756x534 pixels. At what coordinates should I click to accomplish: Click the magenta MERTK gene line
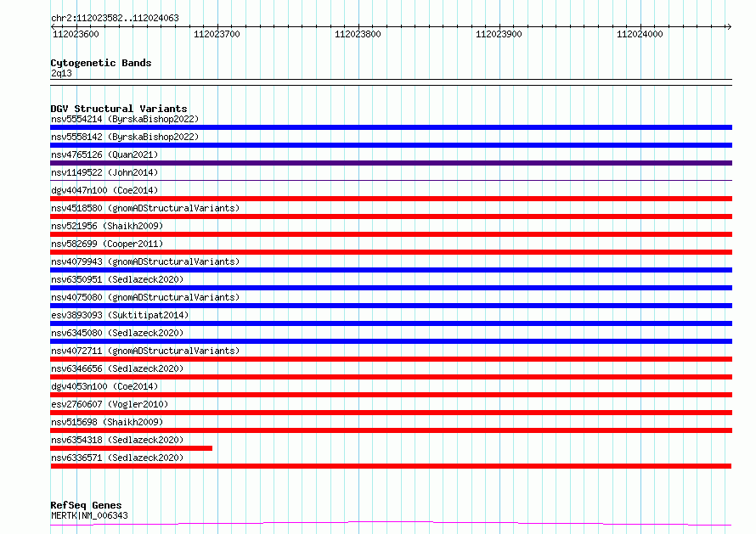pyautogui.click(x=391, y=524)
